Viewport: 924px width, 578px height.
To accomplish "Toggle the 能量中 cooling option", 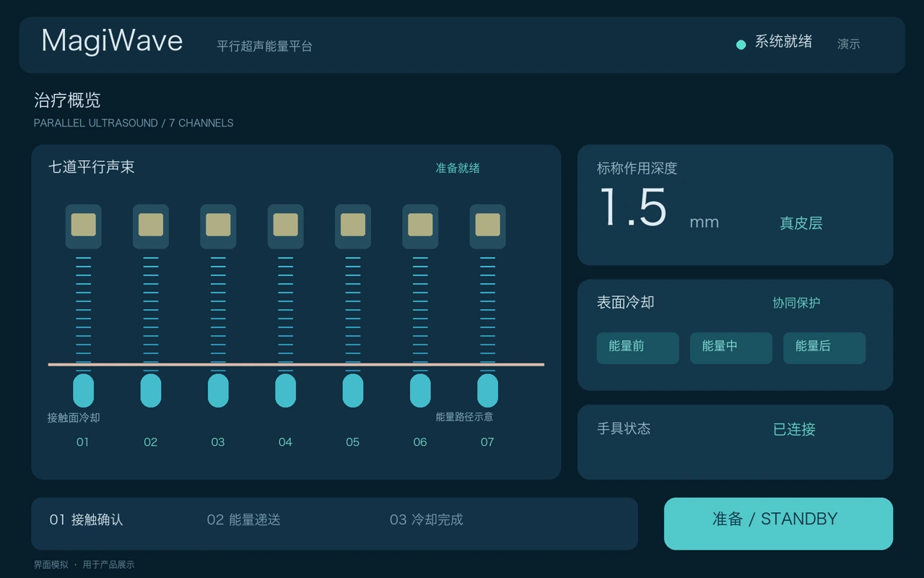I will (731, 348).
